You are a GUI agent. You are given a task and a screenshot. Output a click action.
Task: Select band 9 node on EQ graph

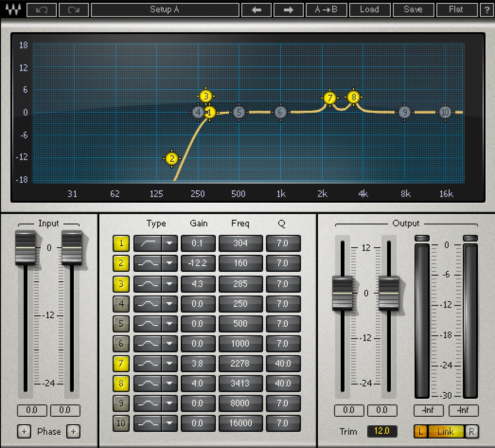click(405, 112)
